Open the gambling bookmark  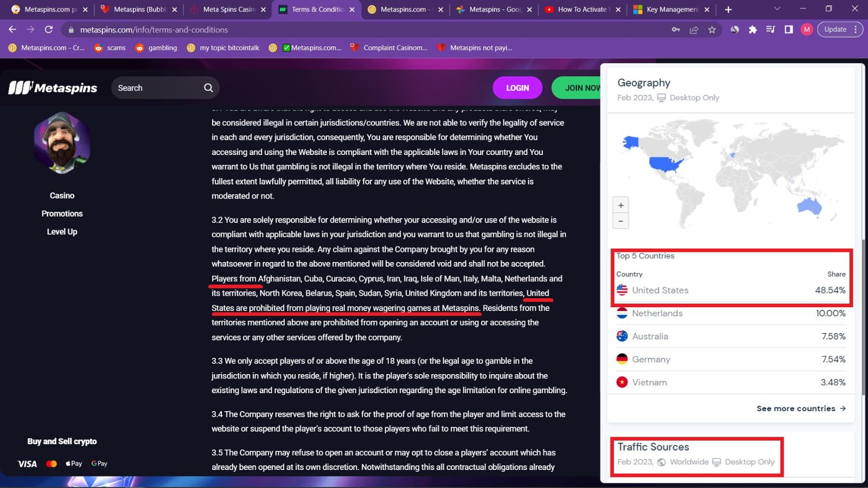pos(156,48)
